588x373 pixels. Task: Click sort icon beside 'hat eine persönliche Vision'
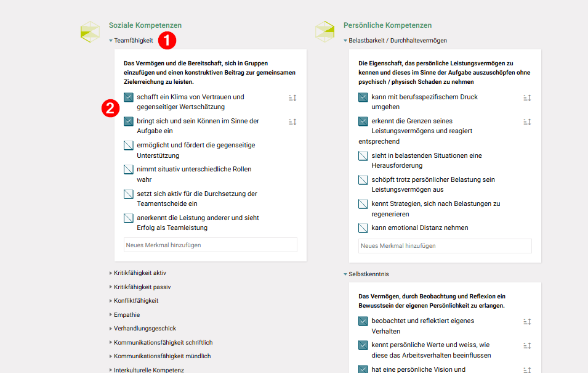pyautogui.click(x=527, y=370)
